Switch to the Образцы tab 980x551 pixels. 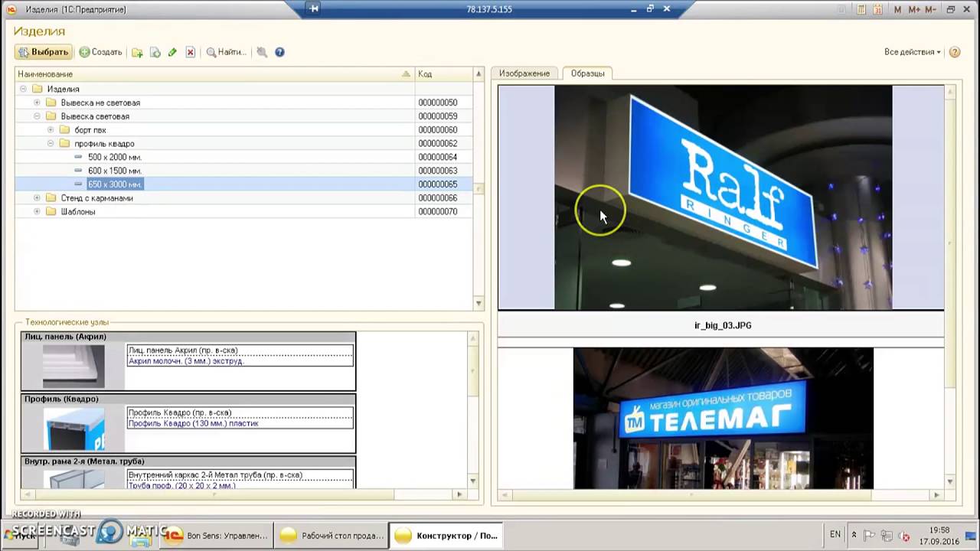pyautogui.click(x=587, y=73)
